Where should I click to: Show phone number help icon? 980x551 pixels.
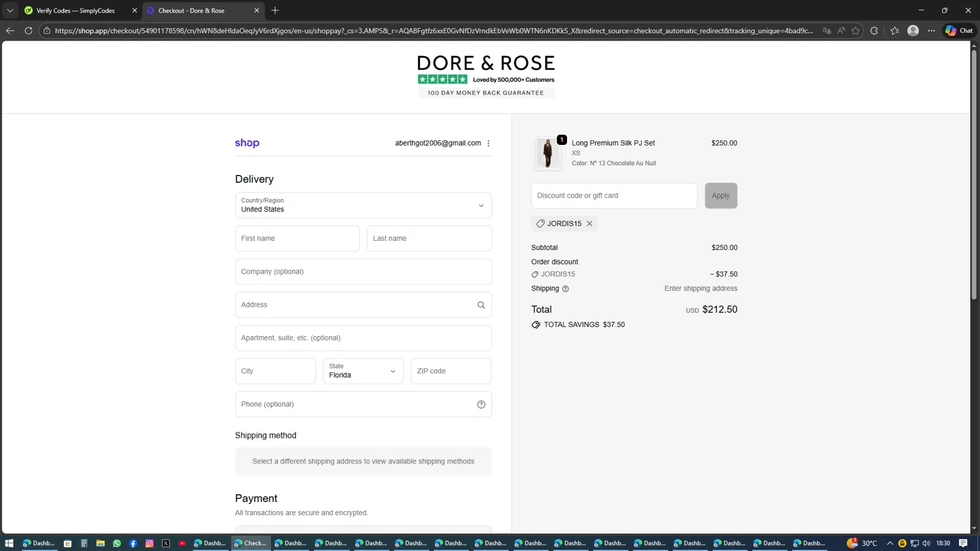[x=482, y=404]
